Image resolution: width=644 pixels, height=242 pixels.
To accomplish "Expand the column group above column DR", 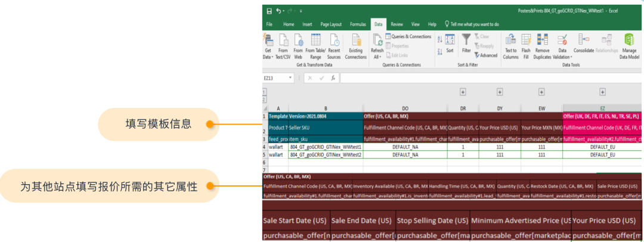I will point(463,92).
